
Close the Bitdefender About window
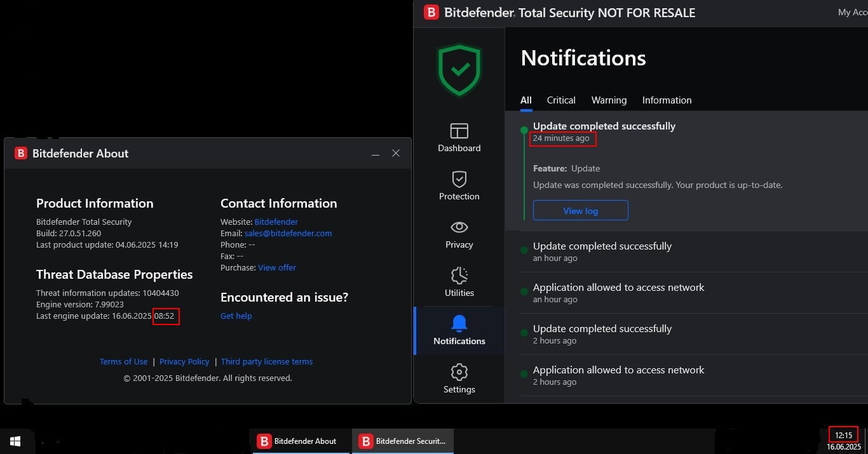[x=396, y=153]
